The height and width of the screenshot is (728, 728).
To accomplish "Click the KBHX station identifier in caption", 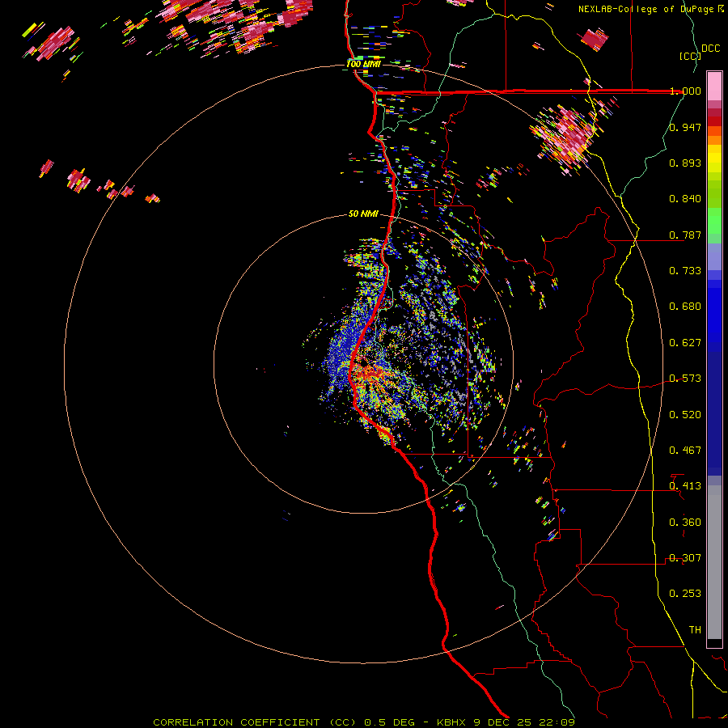I will coord(451,722).
